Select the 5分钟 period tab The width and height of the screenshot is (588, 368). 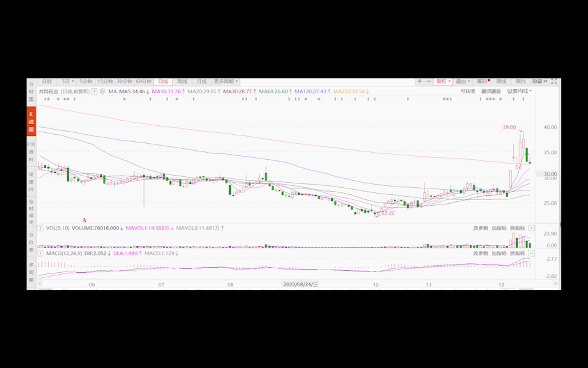pos(86,82)
